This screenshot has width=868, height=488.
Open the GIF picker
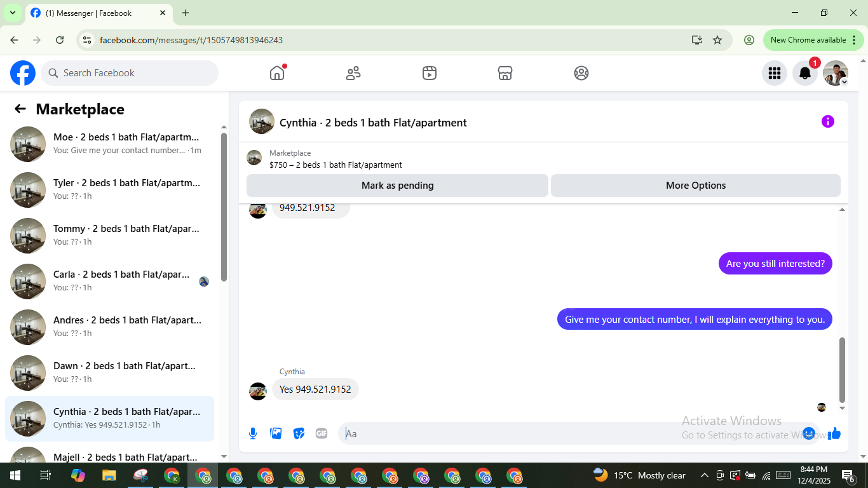click(322, 433)
